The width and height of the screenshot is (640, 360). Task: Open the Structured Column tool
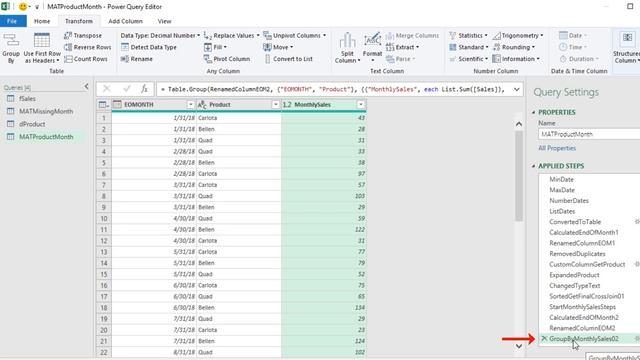[627, 48]
